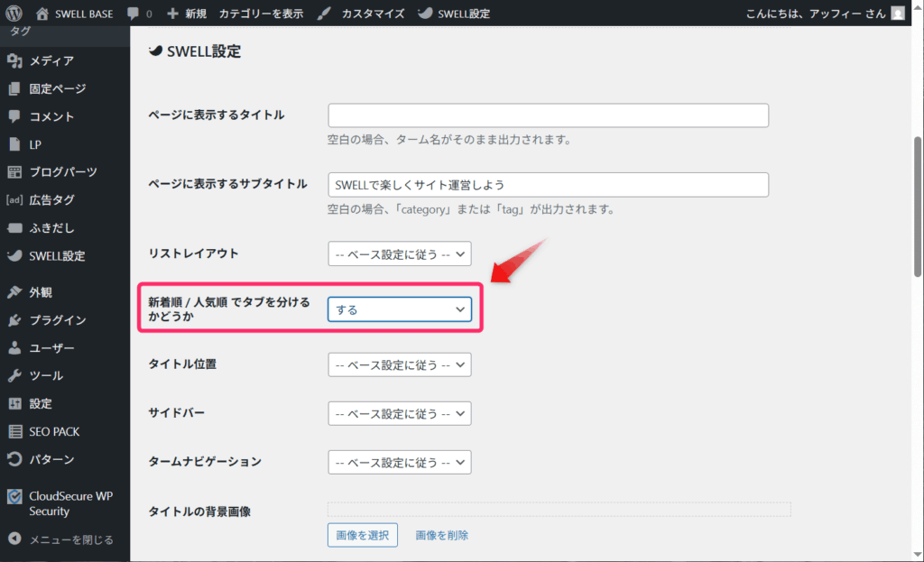The image size is (924, 562).
Task: Click the [ad] 広告タグ icon
Action: (x=14, y=199)
